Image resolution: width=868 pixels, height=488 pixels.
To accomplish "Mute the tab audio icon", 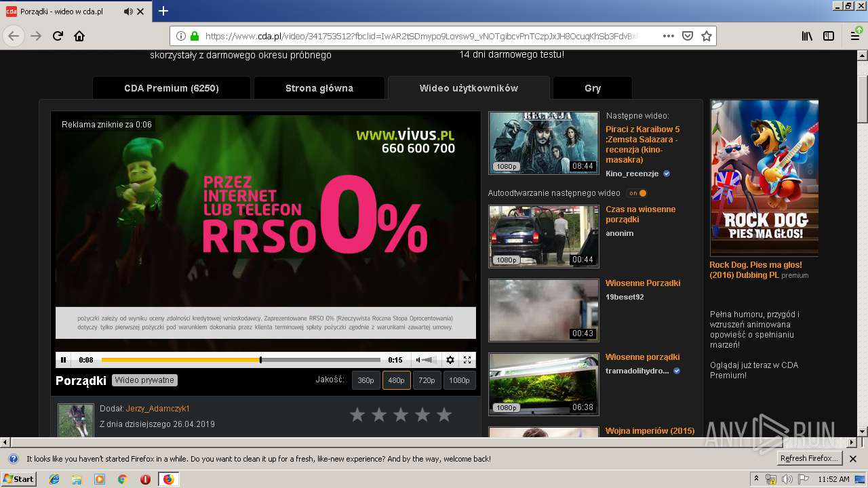I will click(128, 12).
